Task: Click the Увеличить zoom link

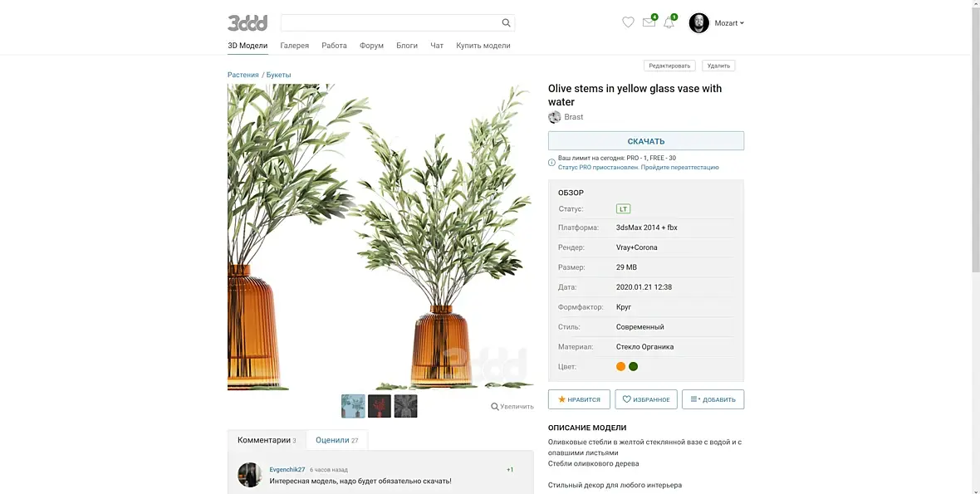Action: click(x=512, y=407)
